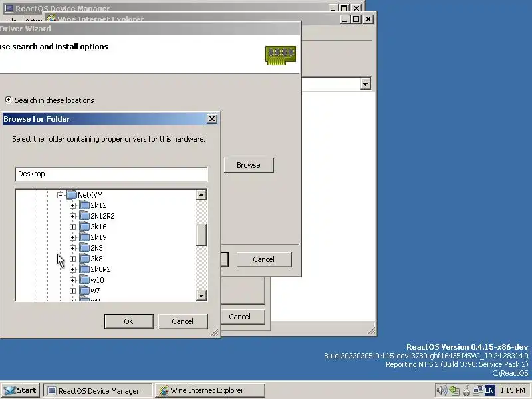Expand the w7 folder node

click(x=72, y=291)
